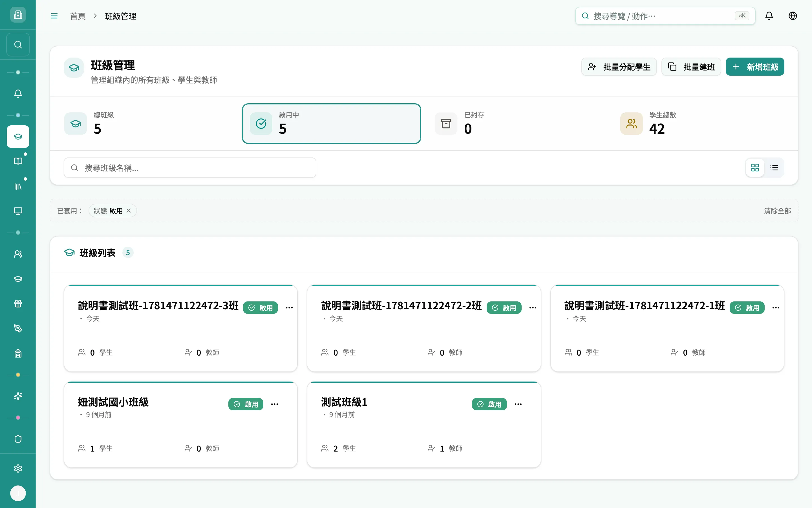Open the shield security sidebar icon
Screen dimensions: 812x508
[x=18, y=439]
